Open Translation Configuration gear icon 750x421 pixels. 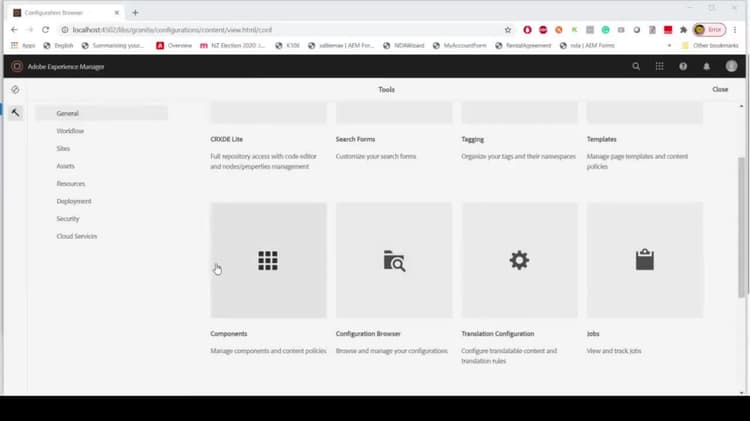tap(519, 261)
